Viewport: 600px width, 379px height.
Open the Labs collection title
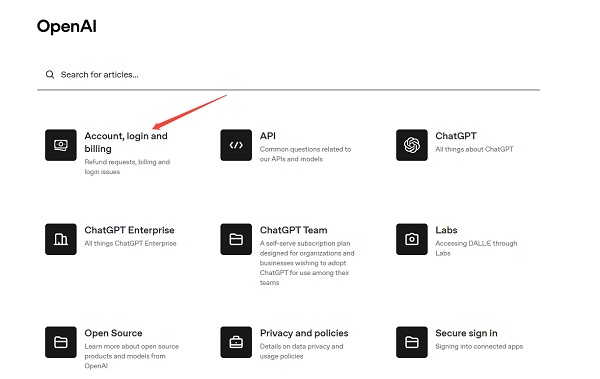coord(446,230)
